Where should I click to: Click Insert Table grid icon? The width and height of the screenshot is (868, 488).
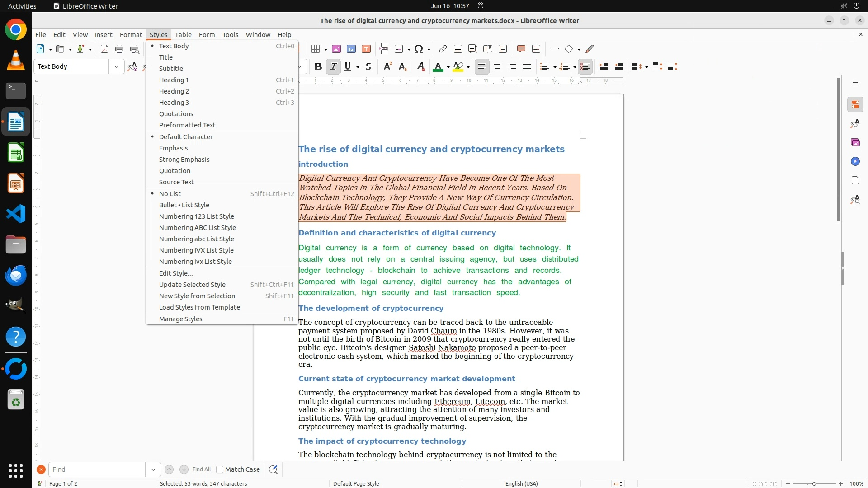point(316,49)
